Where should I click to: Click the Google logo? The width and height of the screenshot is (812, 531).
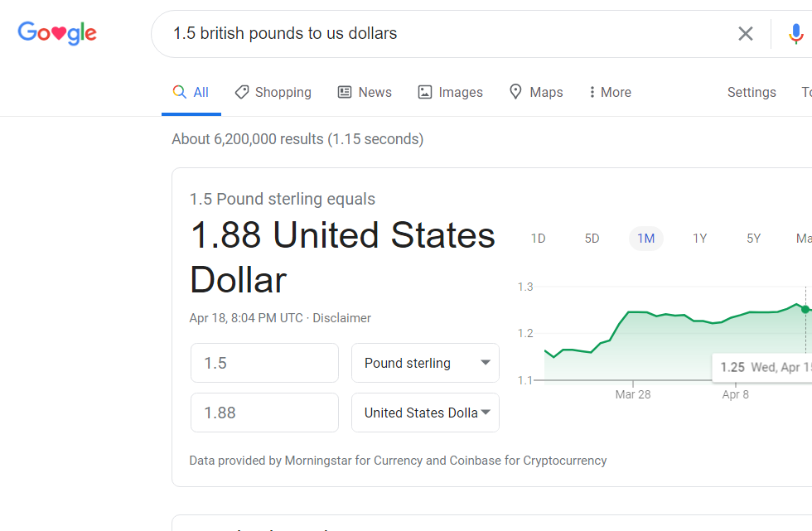click(x=57, y=33)
